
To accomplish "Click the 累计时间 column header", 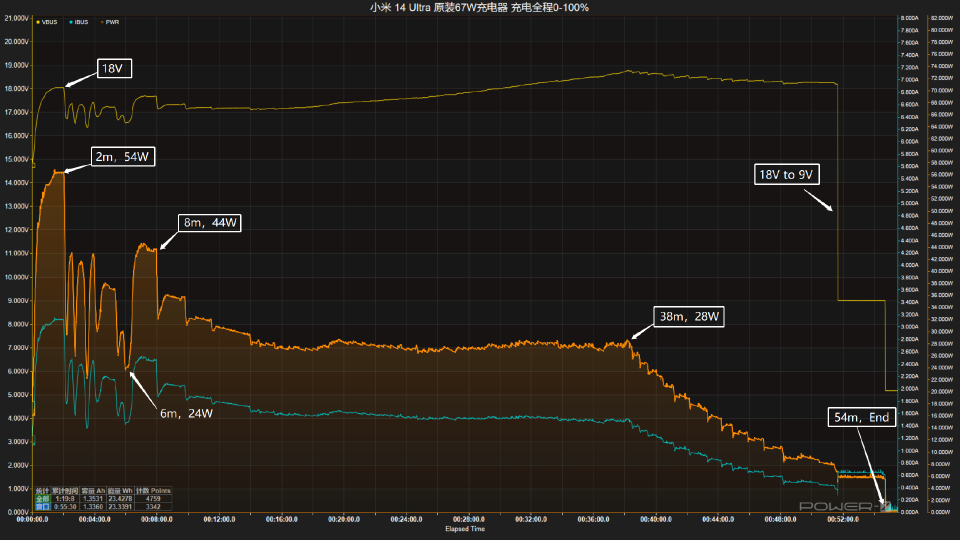I will tap(65, 491).
